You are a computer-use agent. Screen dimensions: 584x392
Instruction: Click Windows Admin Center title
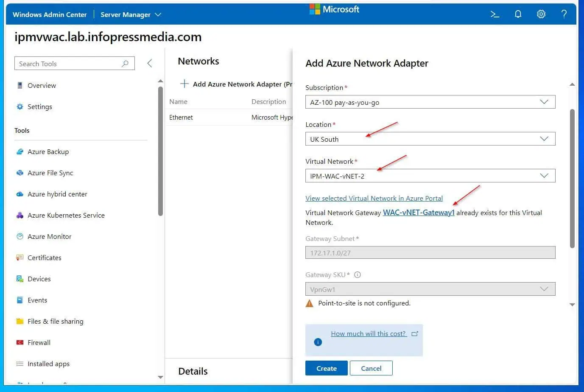click(50, 14)
